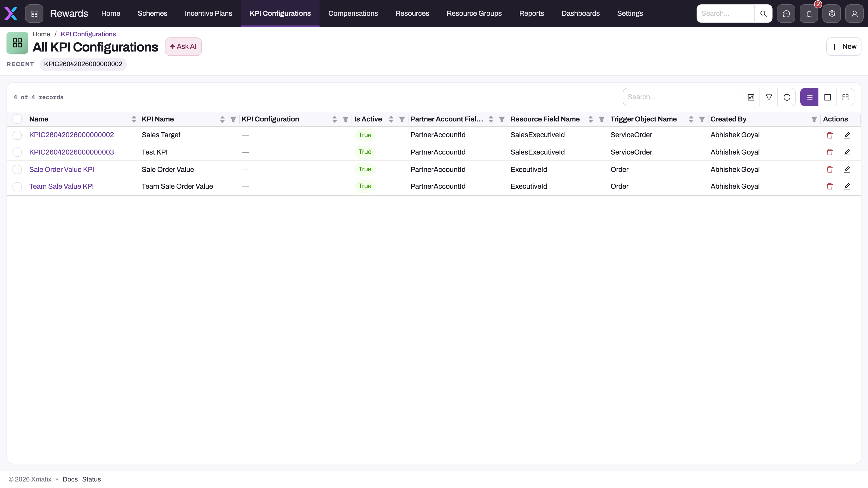868x488 pixels.
Task: Edit Sale Order Value KPI record
Action: [x=847, y=169]
